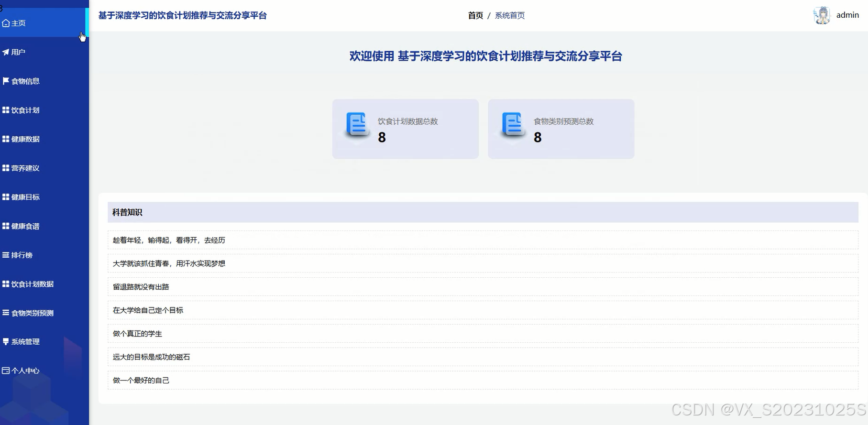Click count 8 under 饮食计划数据总数

pos(382,138)
